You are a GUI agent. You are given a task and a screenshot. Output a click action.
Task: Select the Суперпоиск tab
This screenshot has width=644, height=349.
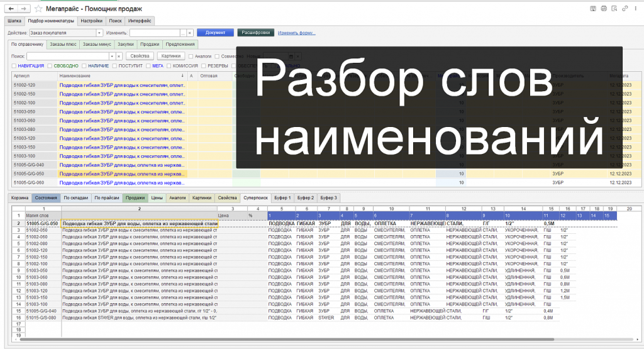tap(255, 198)
